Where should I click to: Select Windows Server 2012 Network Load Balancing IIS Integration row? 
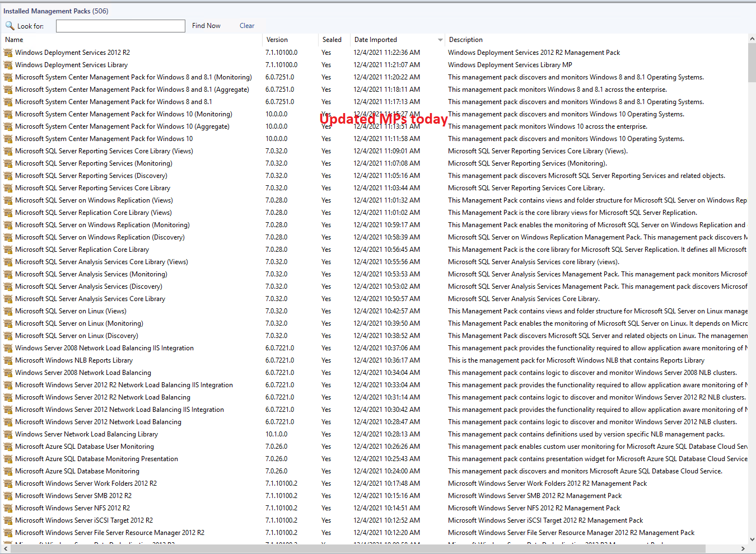(x=375, y=410)
